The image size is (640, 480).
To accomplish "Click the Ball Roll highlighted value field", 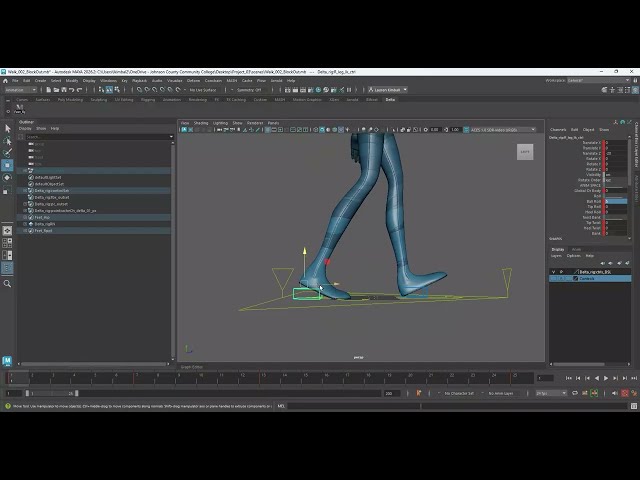I will (616, 201).
